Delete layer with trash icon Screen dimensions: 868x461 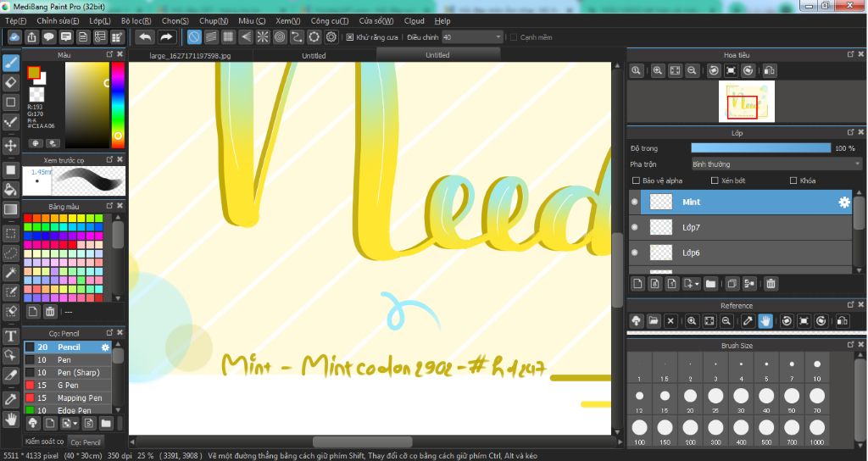click(771, 284)
